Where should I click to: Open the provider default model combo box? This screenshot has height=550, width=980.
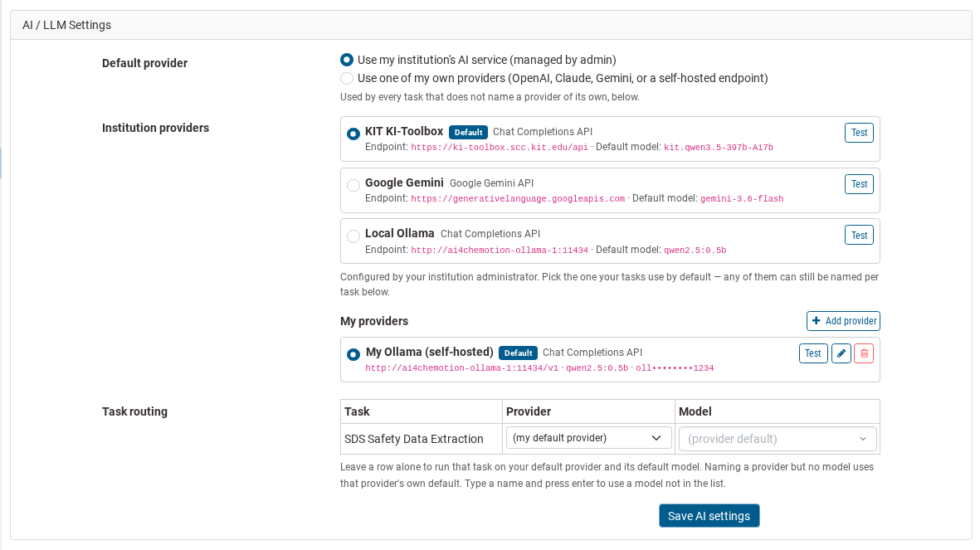pos(778,439)
